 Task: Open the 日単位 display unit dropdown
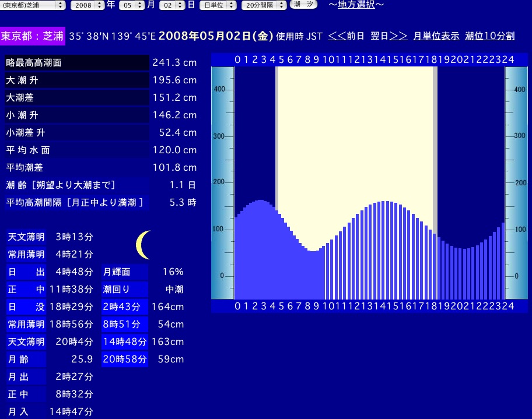(x=218, y=5)
